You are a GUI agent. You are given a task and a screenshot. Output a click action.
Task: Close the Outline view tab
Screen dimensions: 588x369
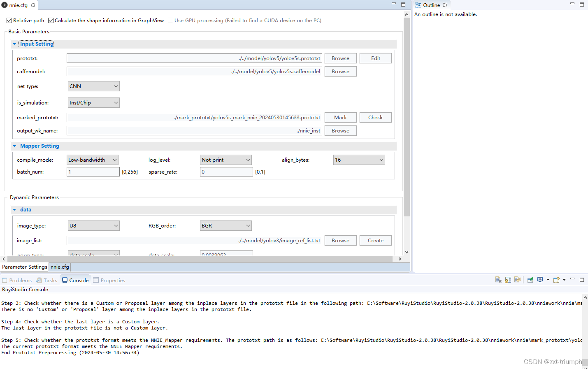tap(445, 5)
